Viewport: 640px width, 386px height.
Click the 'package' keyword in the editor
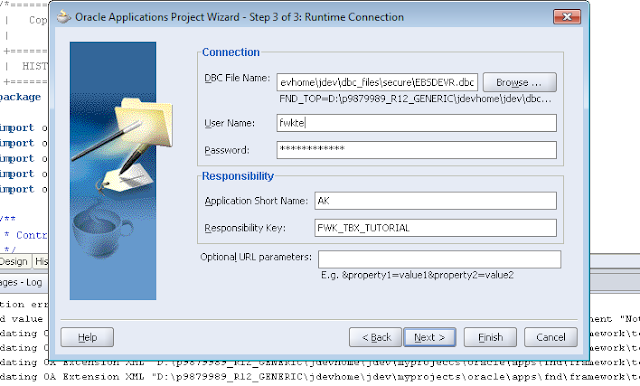pos(20,97)
